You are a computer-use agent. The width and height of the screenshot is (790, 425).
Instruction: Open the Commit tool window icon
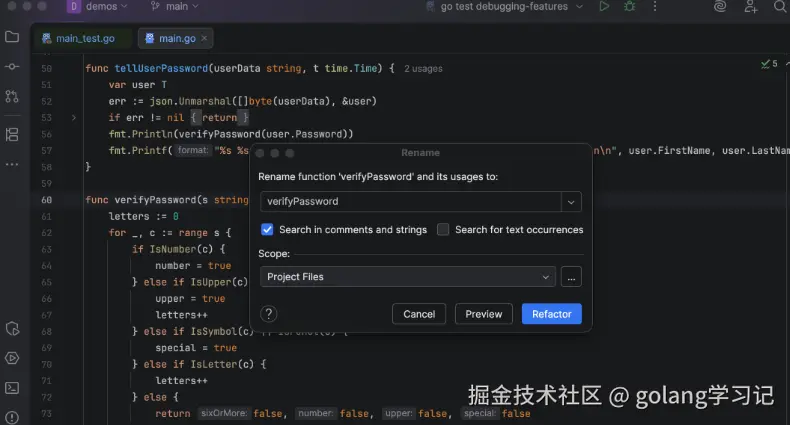tap(12, 66)
